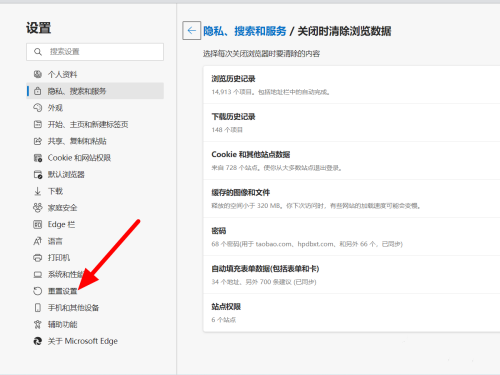The height and width of the screenshot is (375, 500).
Task: Click the Phone and other devices icon
Action: click(x=38, y=308)
